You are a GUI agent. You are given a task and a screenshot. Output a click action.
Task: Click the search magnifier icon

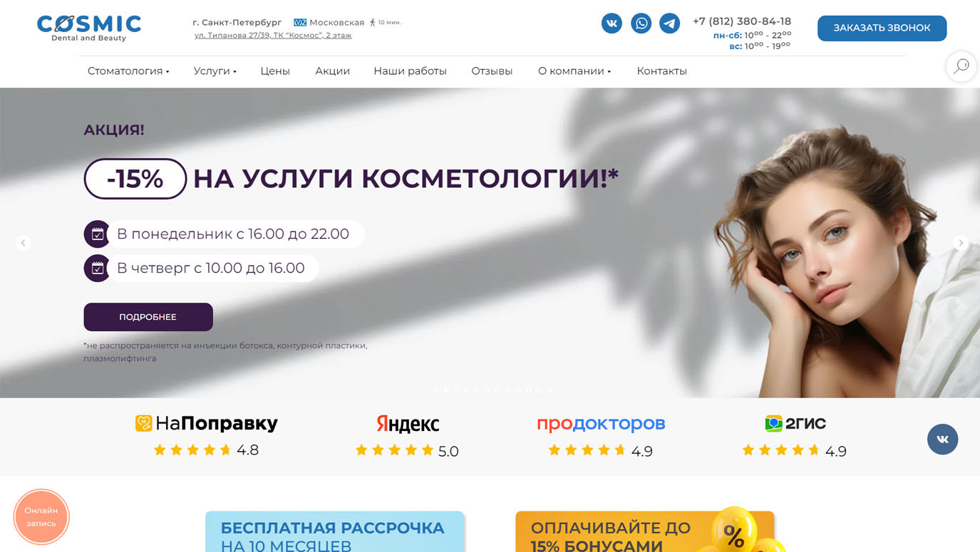pyautogui.click(x=961, y=66)
